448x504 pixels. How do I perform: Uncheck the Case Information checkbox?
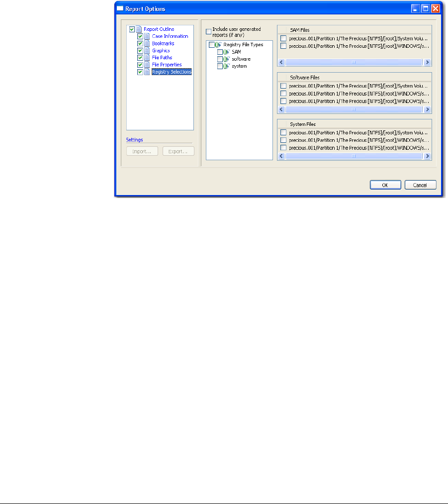pyautogui.click(x=140, y=36)
